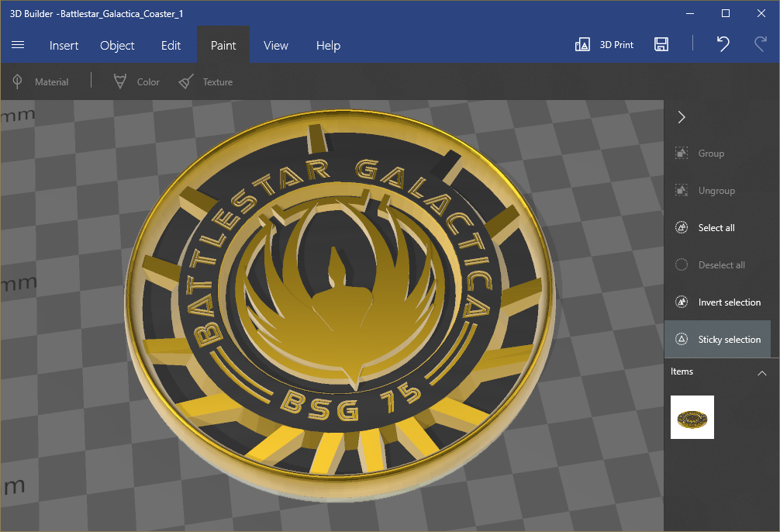Open the Insert menu tab

tap(64, 45)
